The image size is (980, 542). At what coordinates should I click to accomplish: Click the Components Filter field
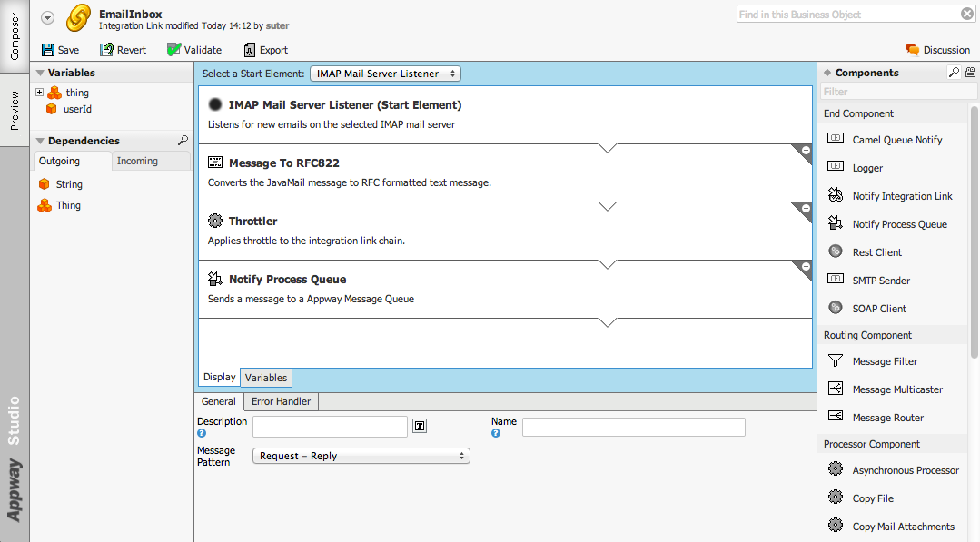pyautogui.click(x=899, y=92)
